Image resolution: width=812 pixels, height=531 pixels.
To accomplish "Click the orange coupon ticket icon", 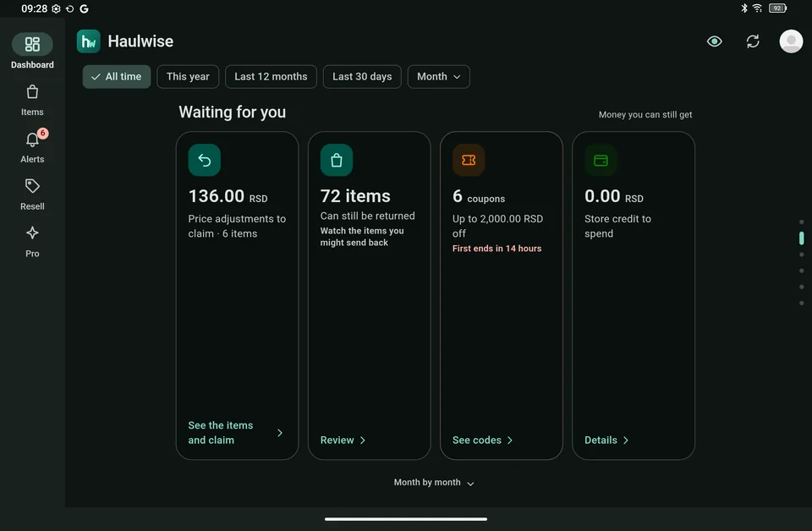I will click(x=468, y=160).
